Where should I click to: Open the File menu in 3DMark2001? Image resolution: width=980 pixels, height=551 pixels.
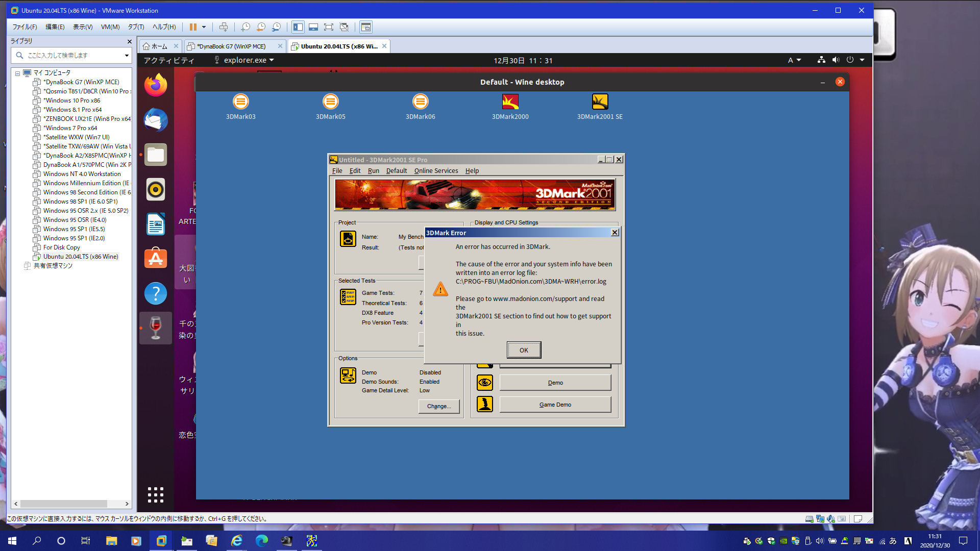click(x=337, y=171)
